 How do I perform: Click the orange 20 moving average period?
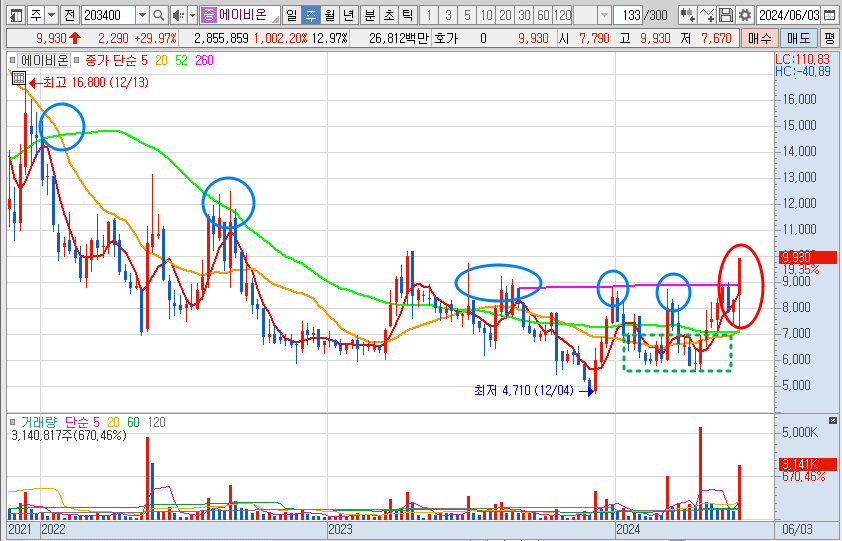point(161,61)
